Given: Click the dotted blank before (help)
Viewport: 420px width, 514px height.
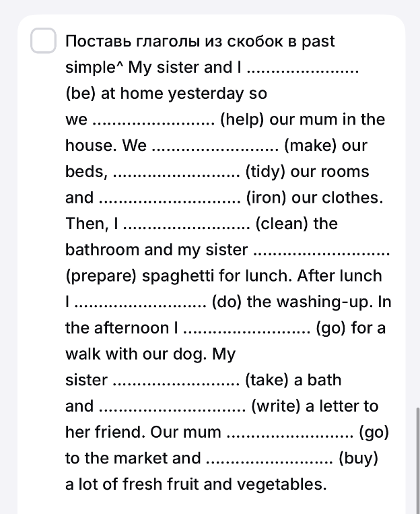Looking at the screenshot, I should point(154,120).
